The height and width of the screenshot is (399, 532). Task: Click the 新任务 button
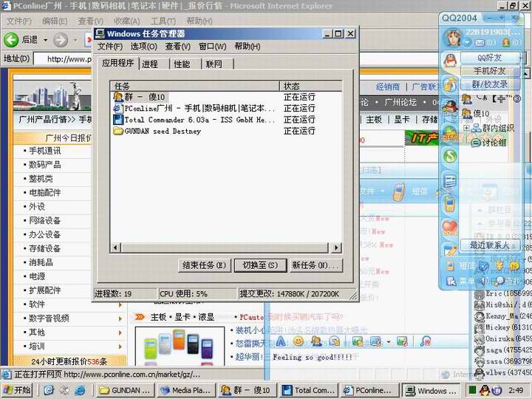pos(316,265)
